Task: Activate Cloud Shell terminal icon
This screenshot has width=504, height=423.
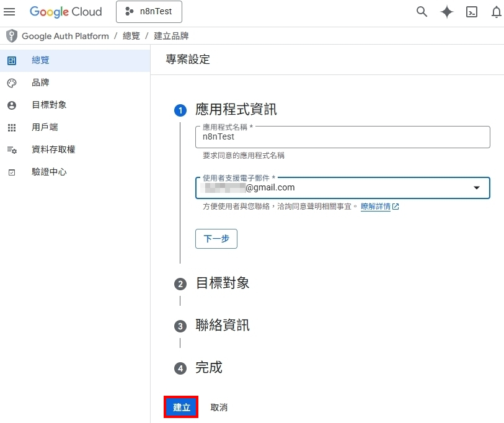Action: point(472,12)
